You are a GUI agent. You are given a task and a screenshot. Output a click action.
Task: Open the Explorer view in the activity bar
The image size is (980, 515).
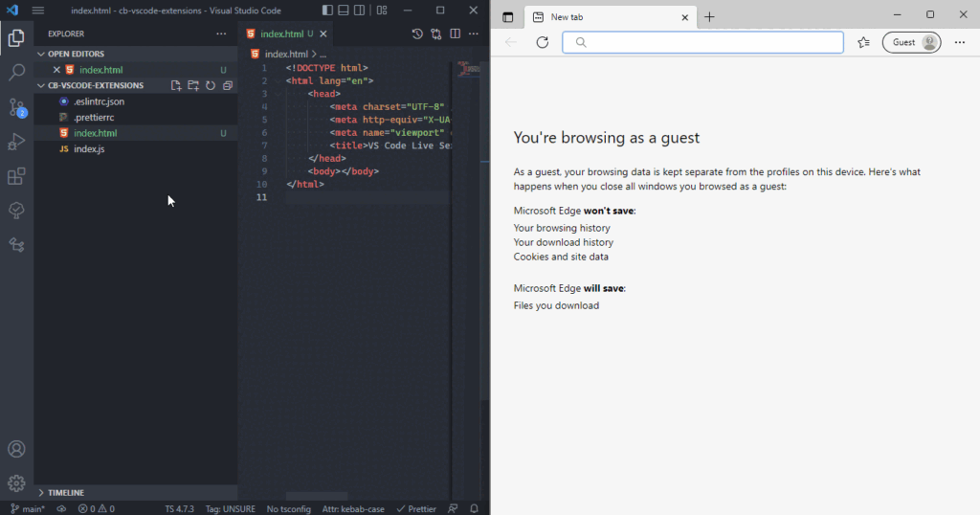pos(16,38)
